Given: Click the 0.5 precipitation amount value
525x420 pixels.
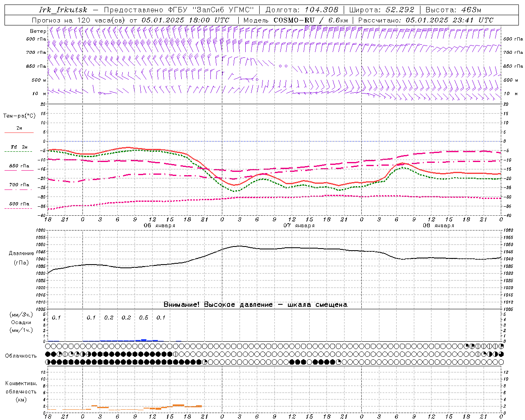Looking at the screenshot, I should [x=144, y=318].
